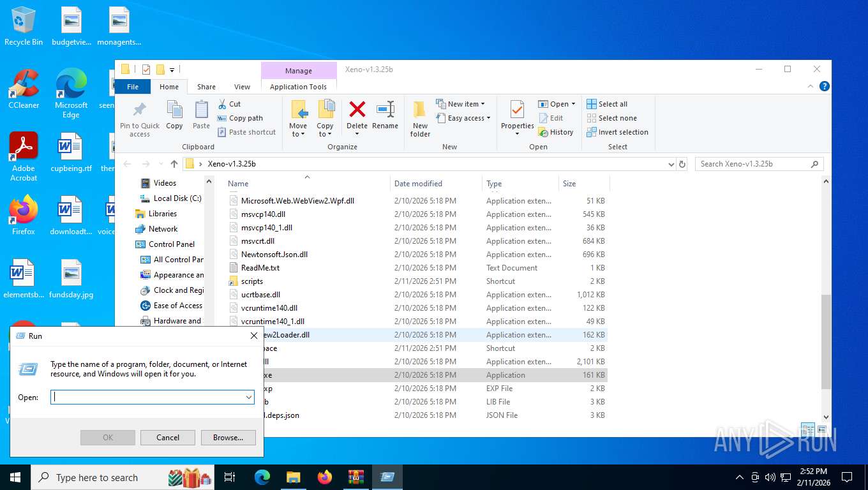
Task: Select the msvcrt.dll file
Action: (x=258, y=241)
